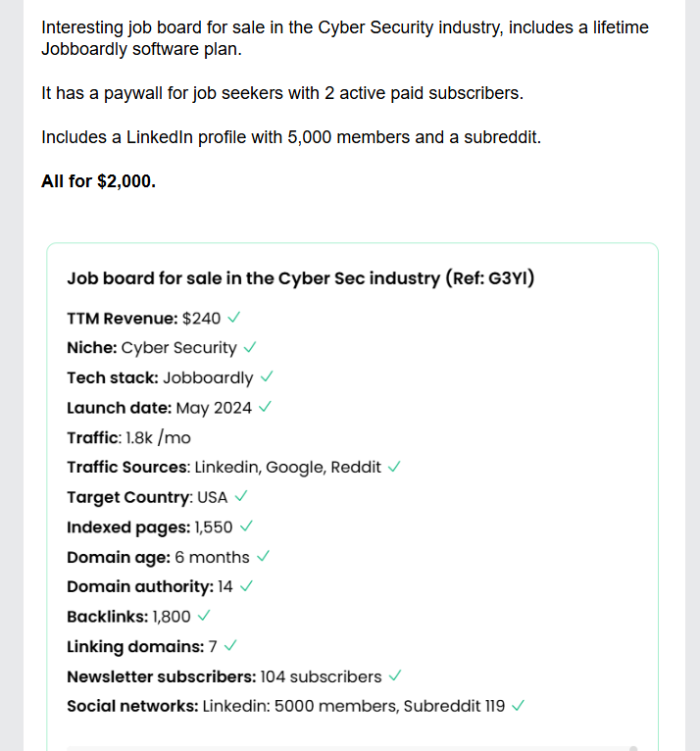
Task: Click the checkmark beside TTM Revenue
Action: [234, 318]
